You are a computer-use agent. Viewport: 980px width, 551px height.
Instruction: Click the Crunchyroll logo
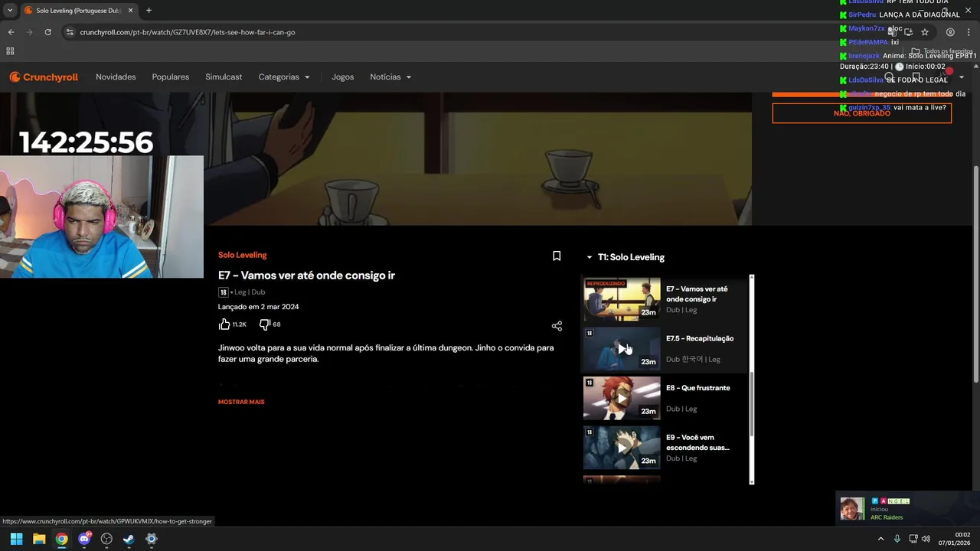pyautogui.click(x=44, y=77)
